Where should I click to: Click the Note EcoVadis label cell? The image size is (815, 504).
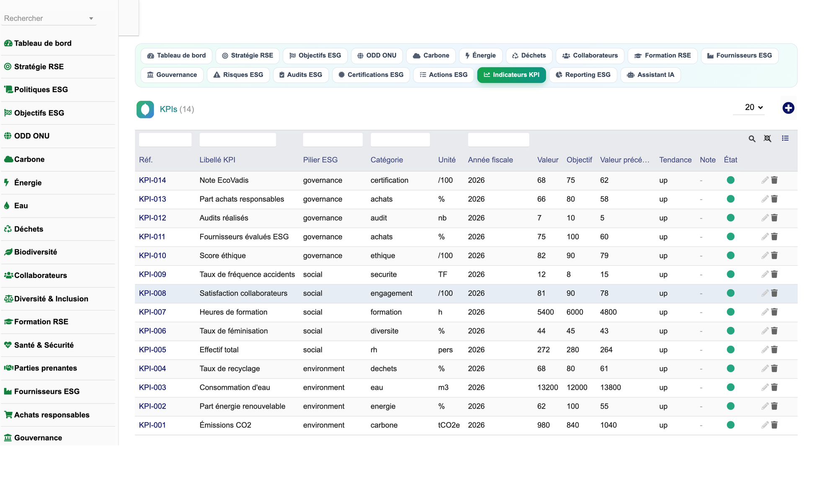coord(224,180)
